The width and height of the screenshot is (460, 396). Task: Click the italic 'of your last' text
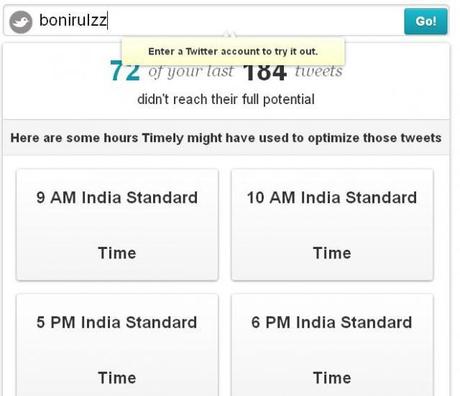(x=191, y=72)
